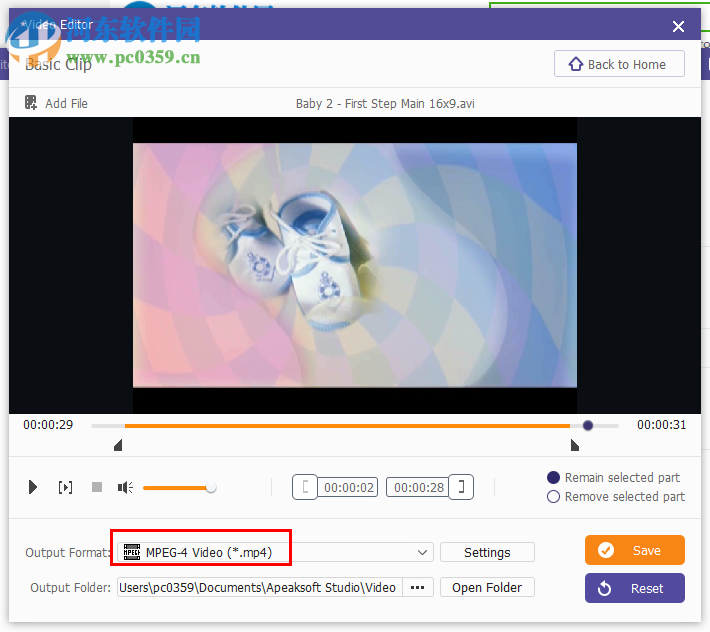Click the Add File icon

[x=31, y=103]
